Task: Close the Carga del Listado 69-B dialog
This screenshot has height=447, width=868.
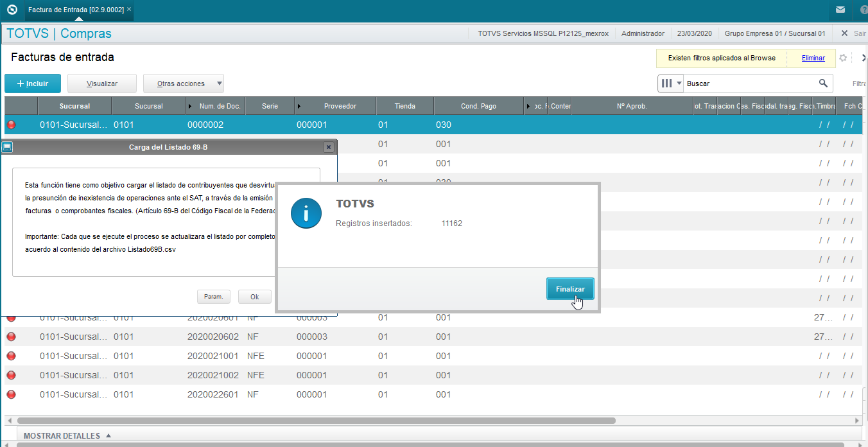Action: click(x=329, y=147)
